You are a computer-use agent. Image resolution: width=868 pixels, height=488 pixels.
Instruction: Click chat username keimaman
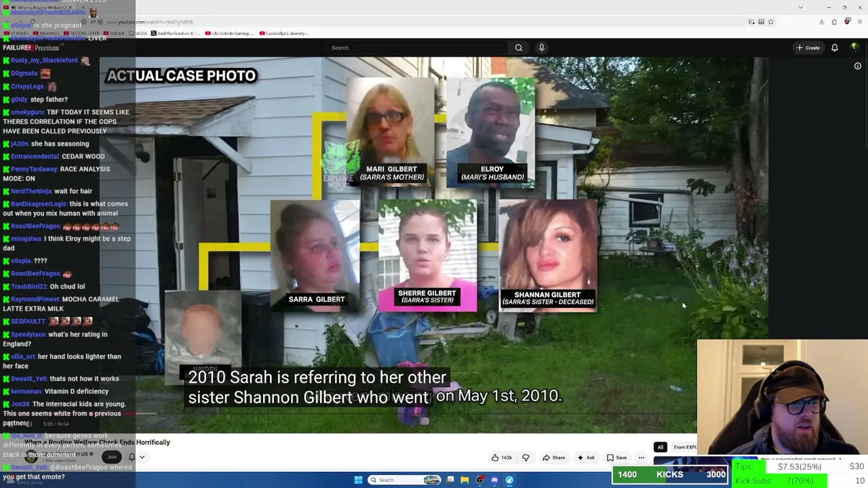26,392
